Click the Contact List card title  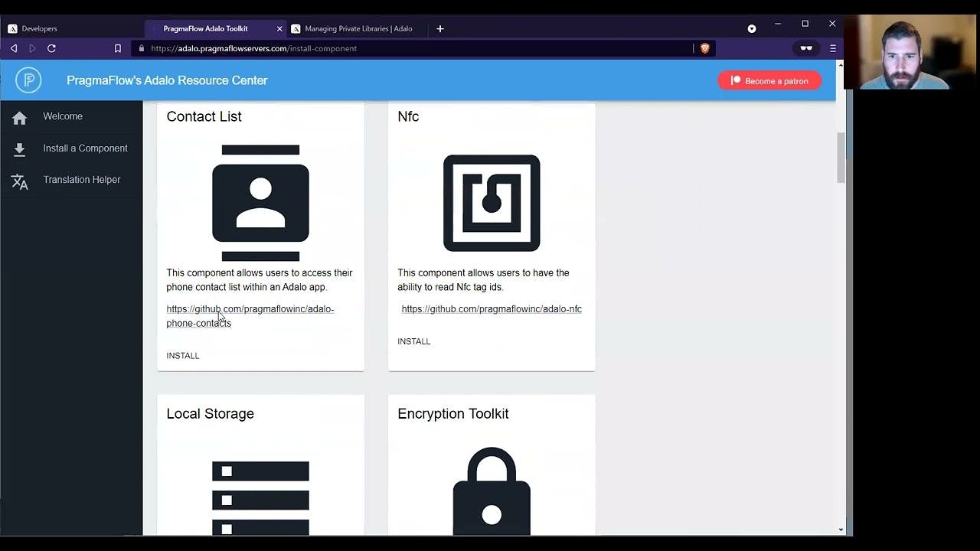(x=204, y=116)
